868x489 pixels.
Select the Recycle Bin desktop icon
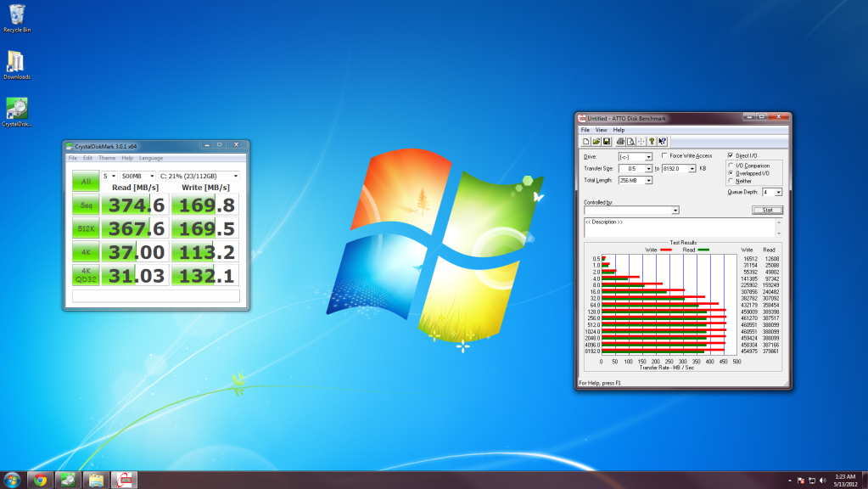coord(17,19)
